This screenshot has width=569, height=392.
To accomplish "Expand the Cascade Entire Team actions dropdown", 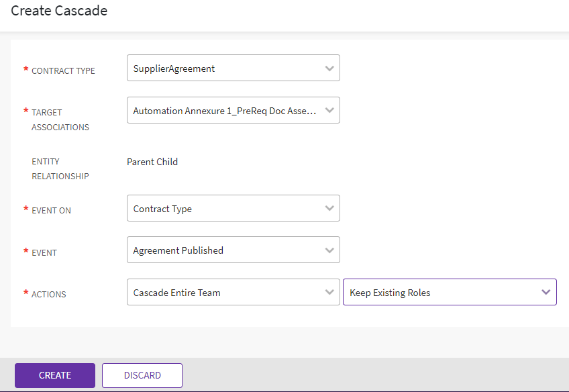I will pyautogui.click(x=225, y=293).
